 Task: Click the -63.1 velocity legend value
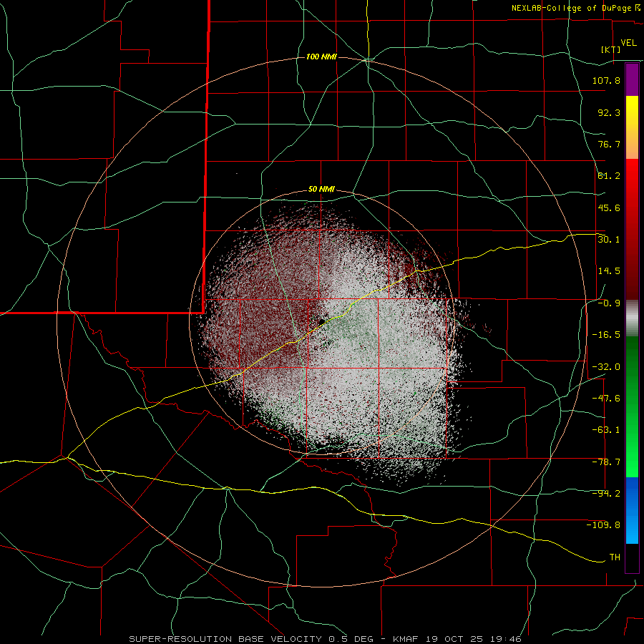point(606,430)
